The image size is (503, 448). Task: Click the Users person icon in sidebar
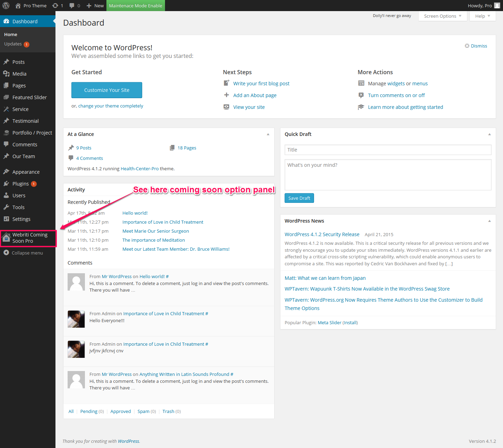[6, 195]
